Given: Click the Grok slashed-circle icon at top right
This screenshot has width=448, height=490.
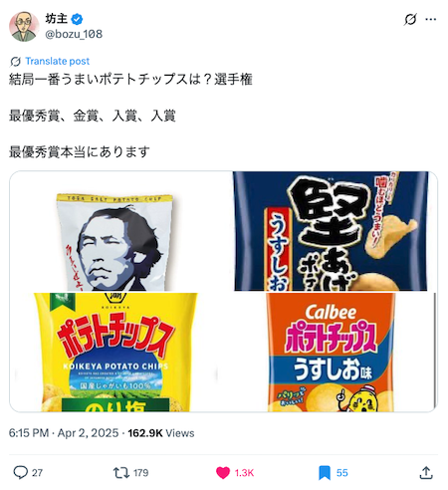Looking at the screenshot, I should click(x=410, y=20).
